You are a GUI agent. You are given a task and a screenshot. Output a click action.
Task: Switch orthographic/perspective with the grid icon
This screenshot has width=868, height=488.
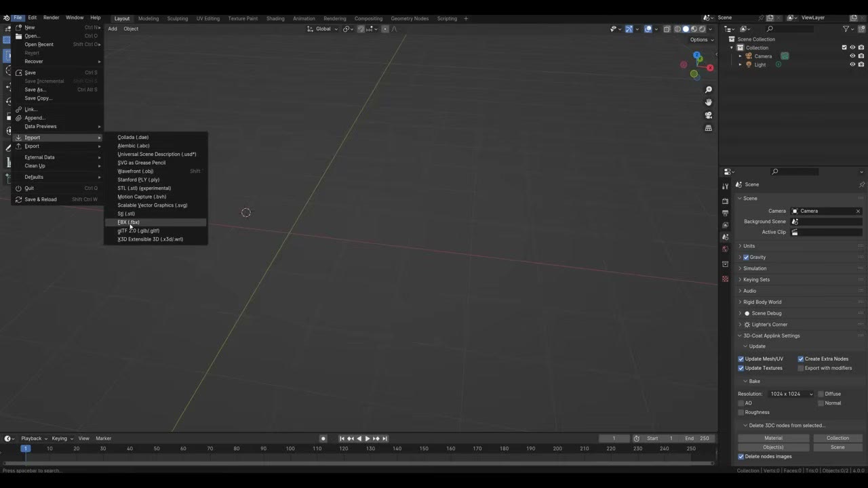coord(709,128)
